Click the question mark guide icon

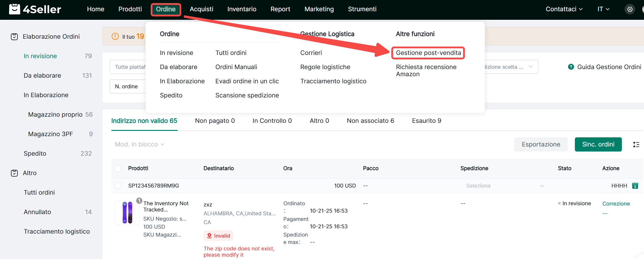[571, 67]
